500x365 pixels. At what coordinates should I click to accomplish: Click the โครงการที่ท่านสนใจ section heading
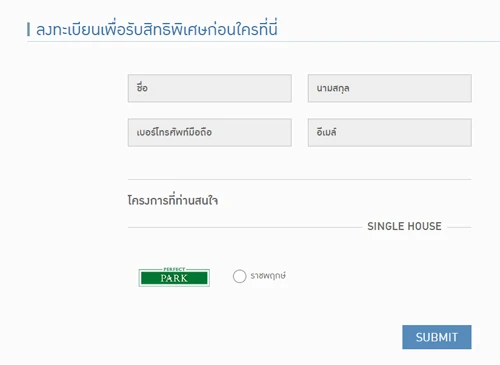[x=173, y=200]
